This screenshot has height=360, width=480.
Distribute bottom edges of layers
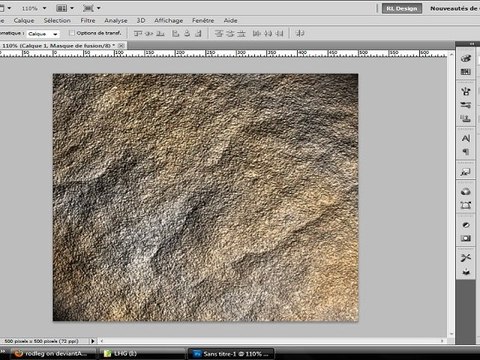[241, 33]
